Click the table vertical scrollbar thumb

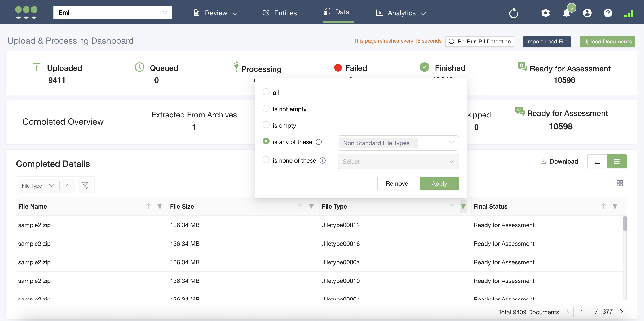(624, 223)
